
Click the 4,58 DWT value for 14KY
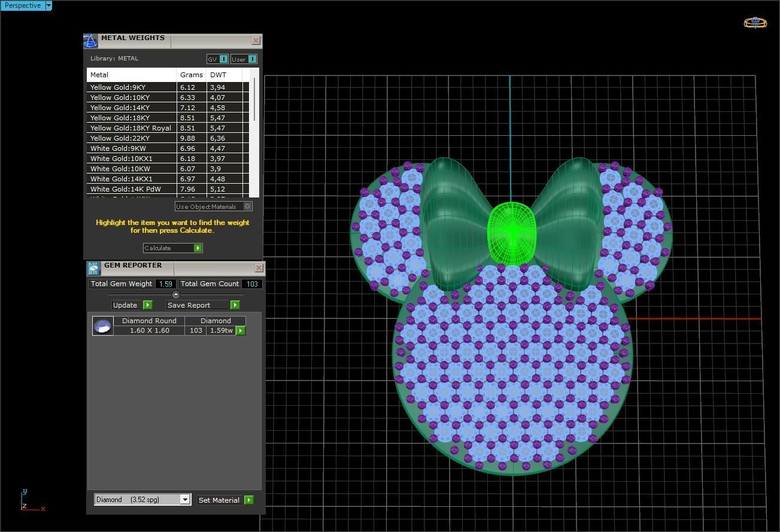217,108
